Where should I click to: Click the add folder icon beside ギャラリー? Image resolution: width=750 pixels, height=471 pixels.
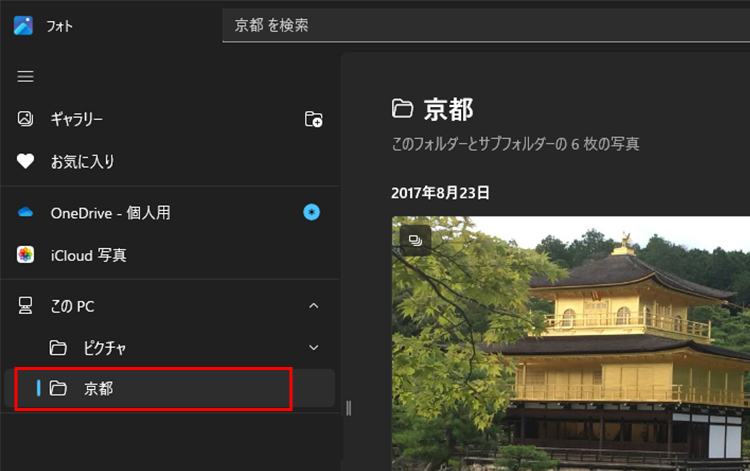click(x=313, y=120)
